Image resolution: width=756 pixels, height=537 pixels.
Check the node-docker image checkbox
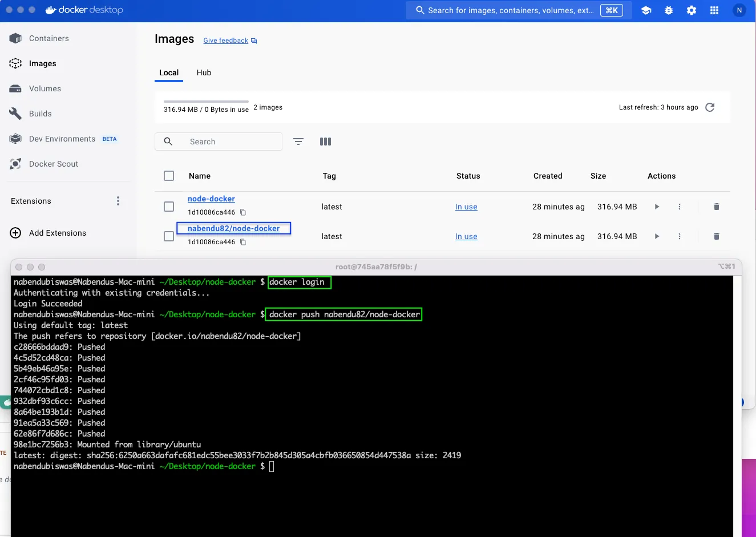tap(169, 207)
